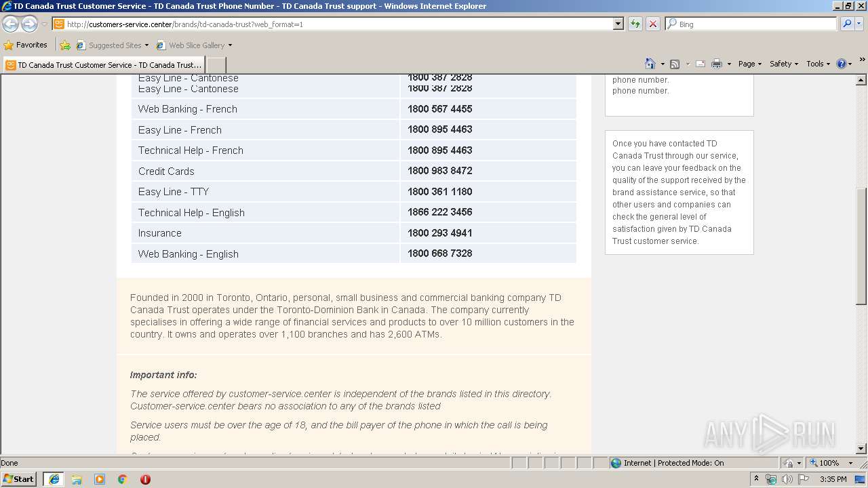Viewport: 868px width, 488px height.
Task: Click the 1800 361 1180 phone number
Action: pos(439,192)
